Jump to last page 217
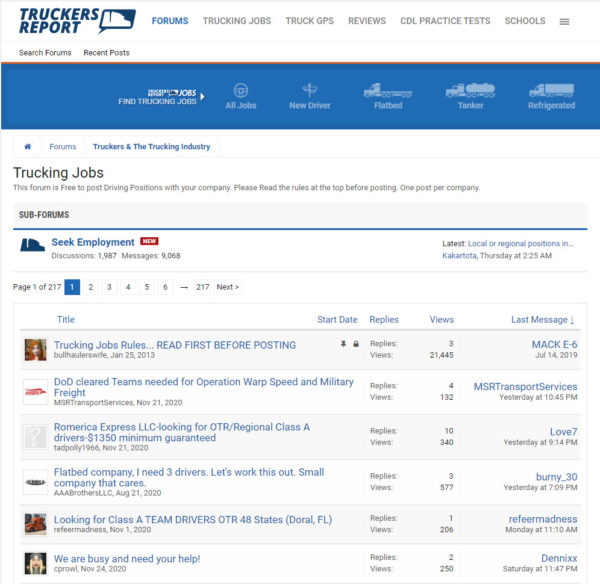The image size is (600, 584). (x=203, y=287)
